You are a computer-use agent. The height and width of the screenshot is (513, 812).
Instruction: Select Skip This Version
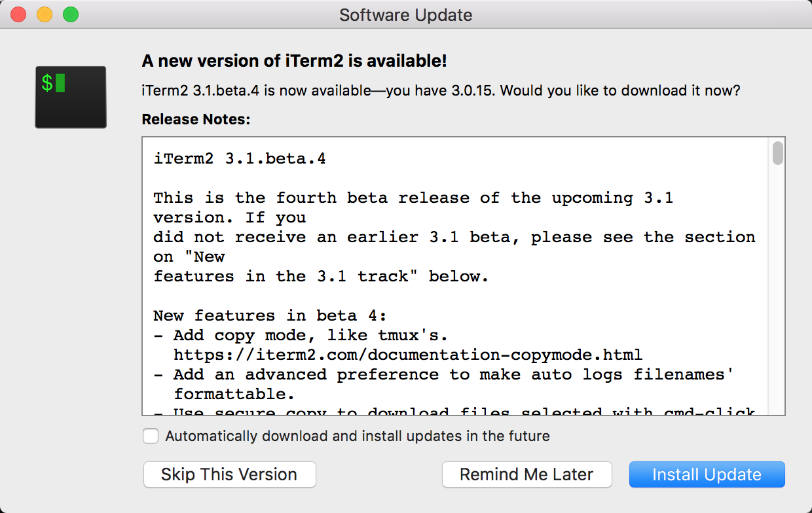point(229,474)
